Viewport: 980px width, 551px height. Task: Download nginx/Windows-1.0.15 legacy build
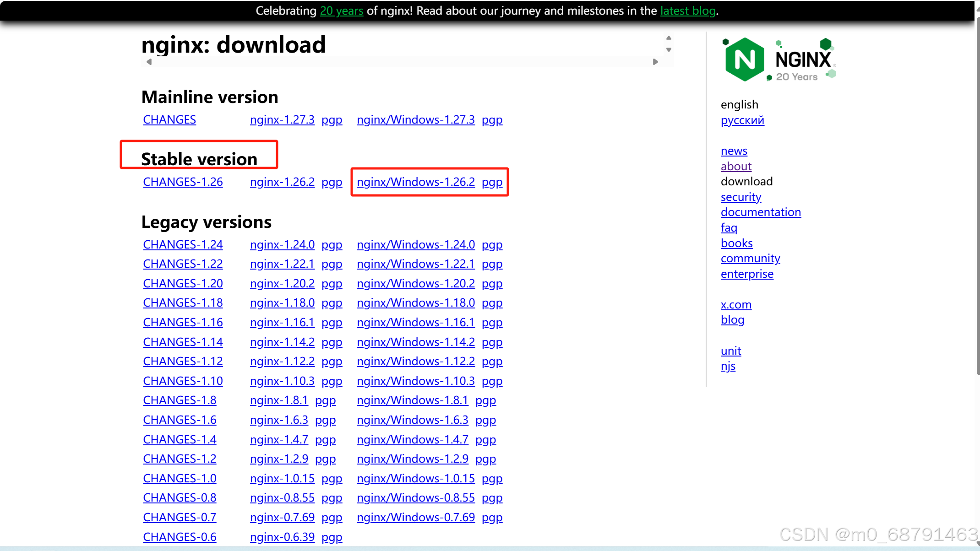pyautogui.click(x=415, y=479)
